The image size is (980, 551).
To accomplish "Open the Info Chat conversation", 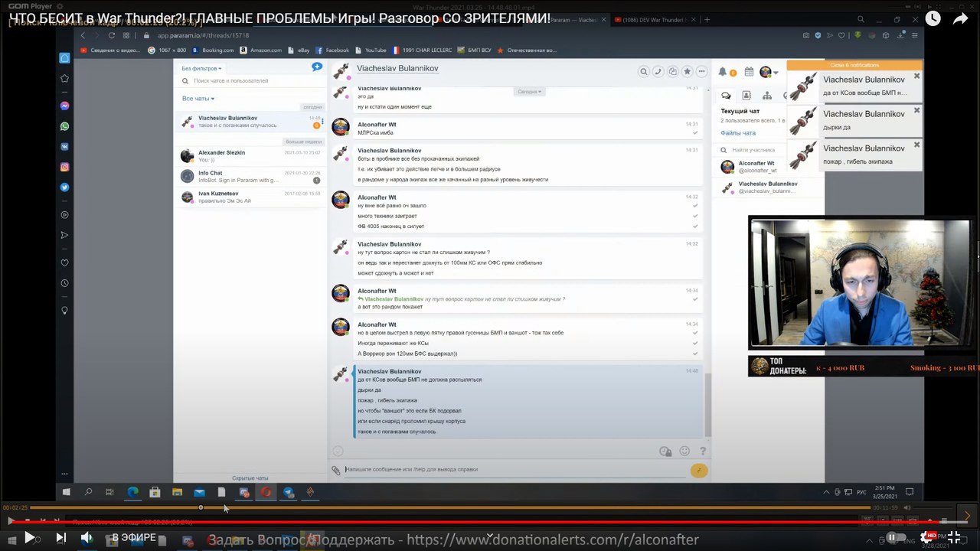I will (x=251, y=177).
